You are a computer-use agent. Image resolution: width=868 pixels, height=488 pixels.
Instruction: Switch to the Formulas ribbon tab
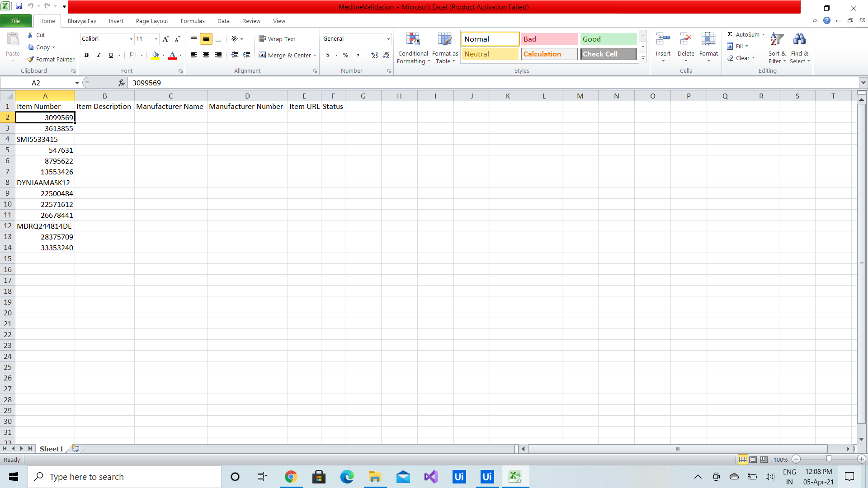coord(193,21)
